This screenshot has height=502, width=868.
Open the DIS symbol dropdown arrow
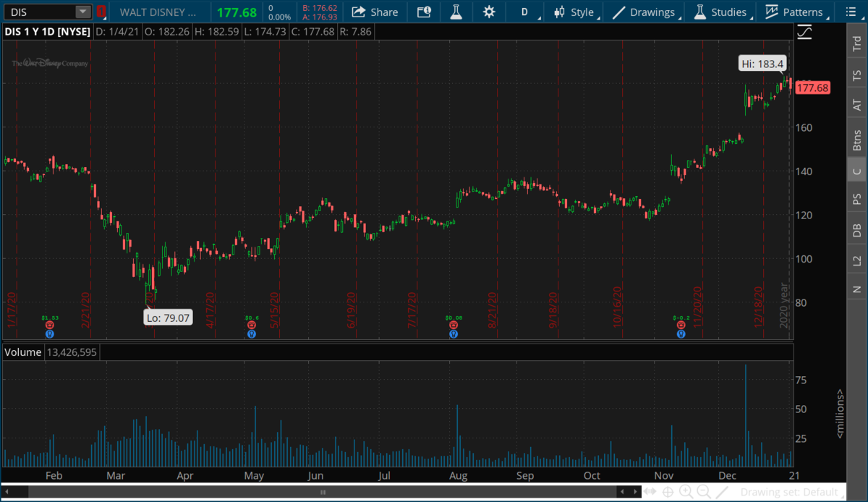pyautogui.click(x=83, y=12)
